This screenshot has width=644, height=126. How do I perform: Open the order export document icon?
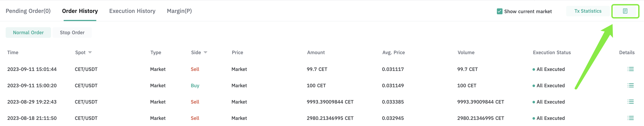[625, 11]
